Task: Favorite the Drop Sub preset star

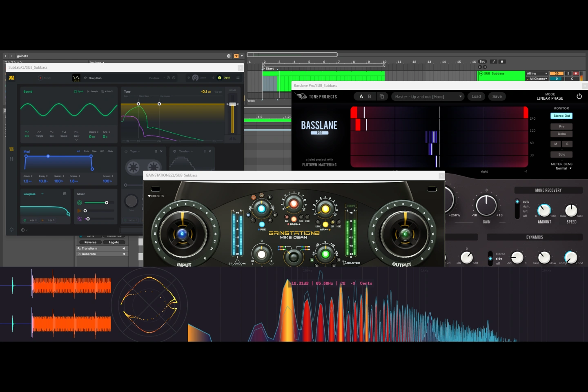Action: coord(85,78)
